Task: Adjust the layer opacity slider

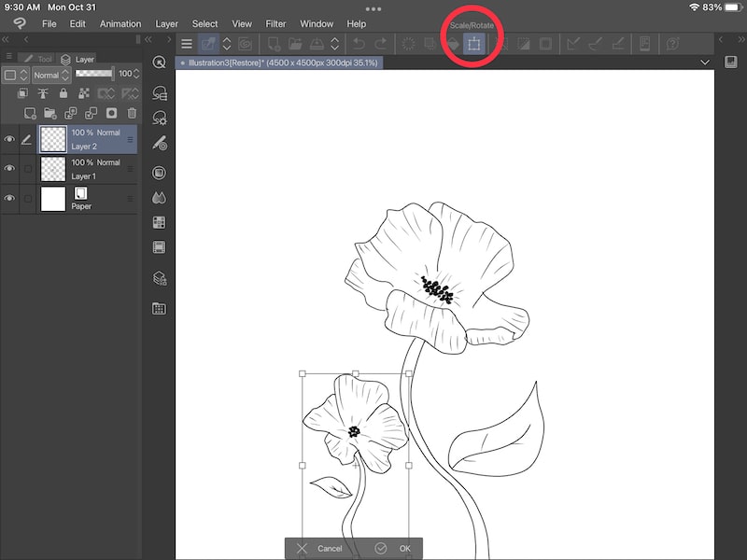Action: [x=93, y=74]
